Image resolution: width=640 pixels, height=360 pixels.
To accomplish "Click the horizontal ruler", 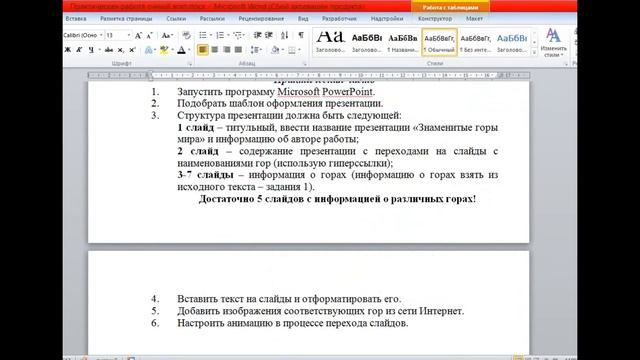I will pos(309,76).
